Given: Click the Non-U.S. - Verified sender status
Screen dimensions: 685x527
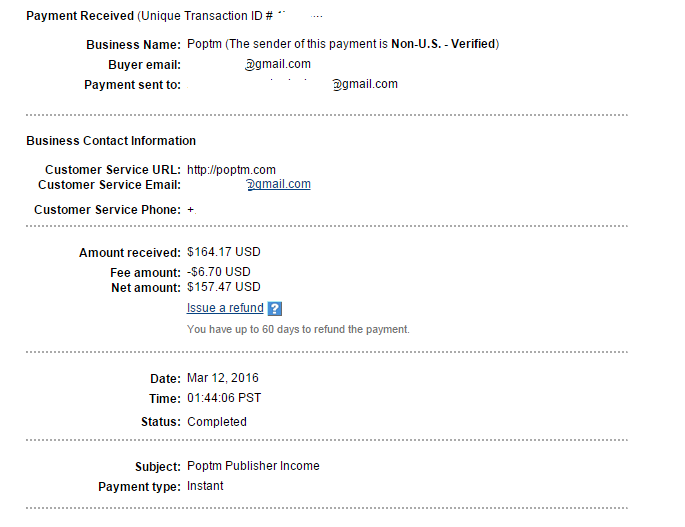Looking at the screenshot, I should [443, 44].
